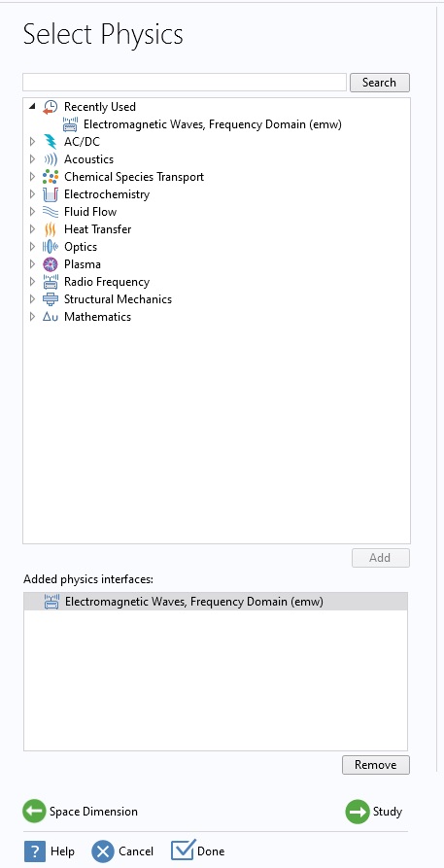Select added Electromagnetic Waves (emw) interface

pyautogui.click(x=216, y=602)
